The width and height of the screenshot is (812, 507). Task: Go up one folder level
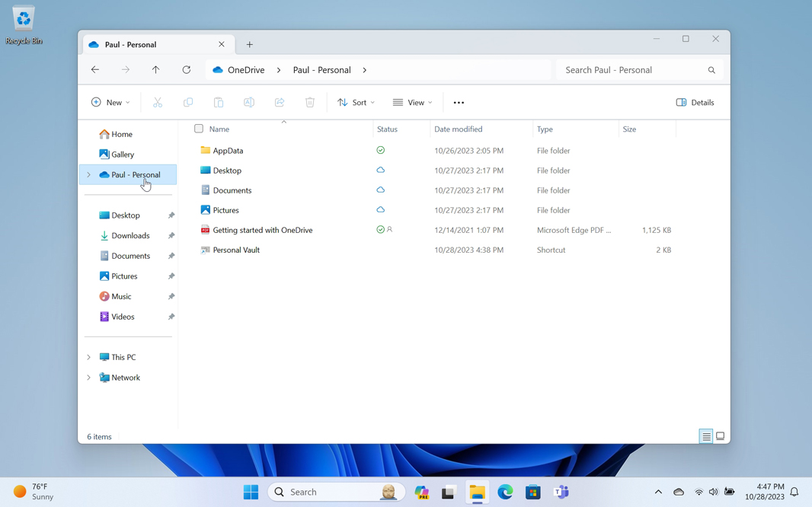pyautogui.click(x=156, y=70)
